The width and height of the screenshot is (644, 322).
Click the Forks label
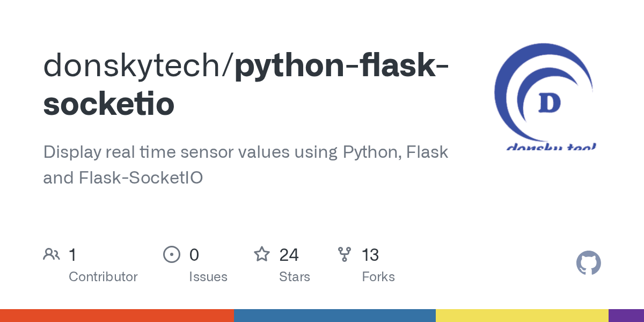coord(378,277)
